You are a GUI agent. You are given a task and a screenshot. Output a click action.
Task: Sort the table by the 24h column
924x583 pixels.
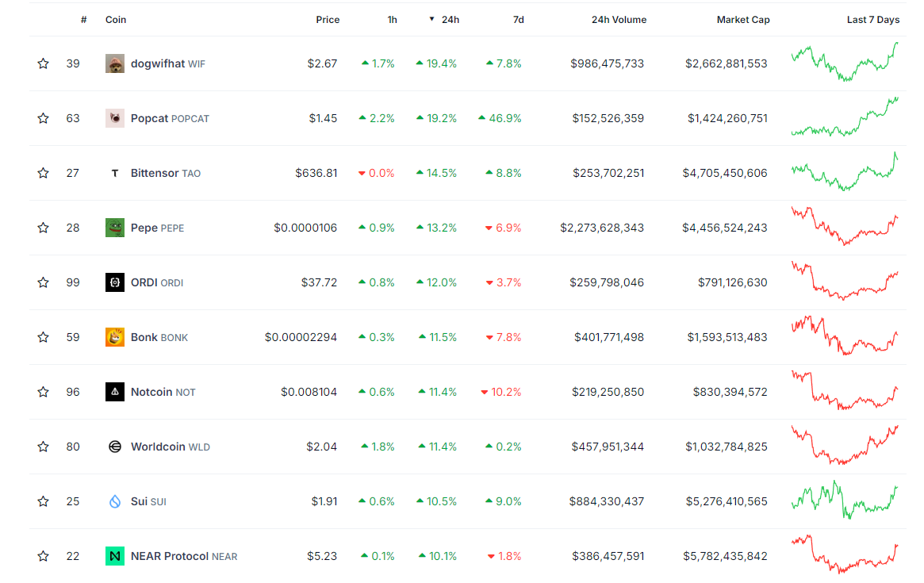(445, 20)
